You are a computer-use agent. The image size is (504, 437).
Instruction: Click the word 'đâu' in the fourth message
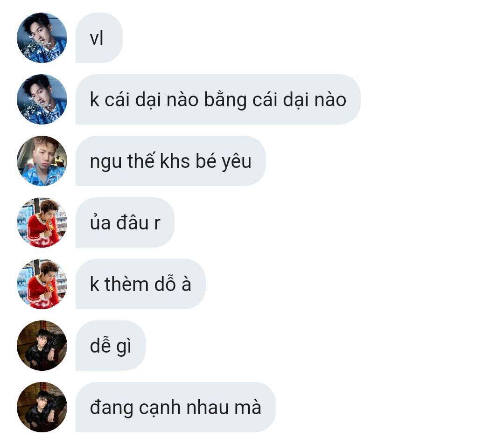point(133,222)
